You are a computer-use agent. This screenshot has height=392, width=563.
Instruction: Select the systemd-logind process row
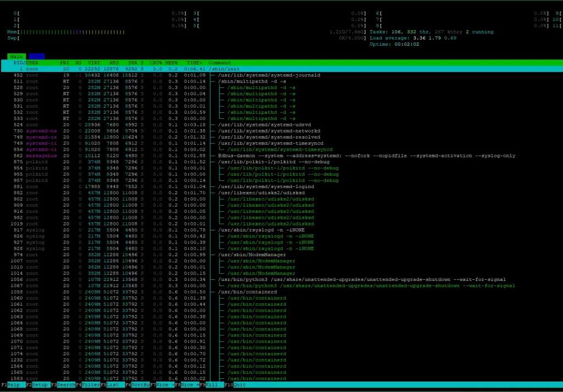pyautogui.click(x=281, y=187)
